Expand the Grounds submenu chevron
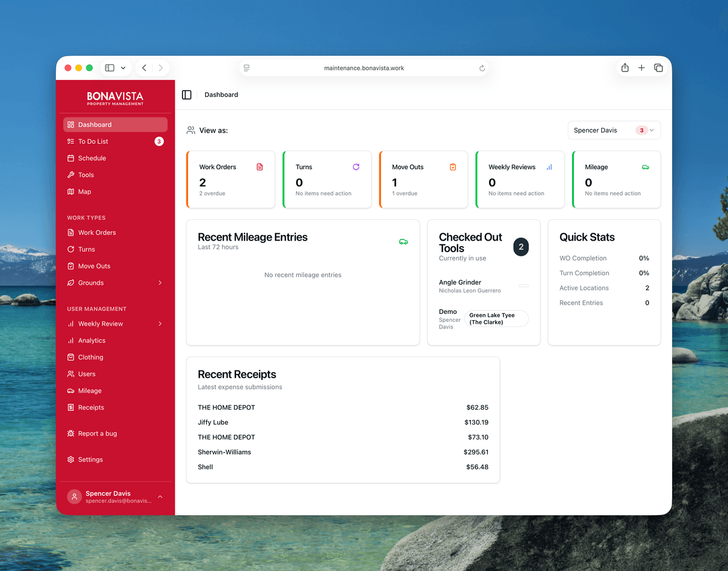This screenshot has width=728, height=571. (x=160, y=282)
